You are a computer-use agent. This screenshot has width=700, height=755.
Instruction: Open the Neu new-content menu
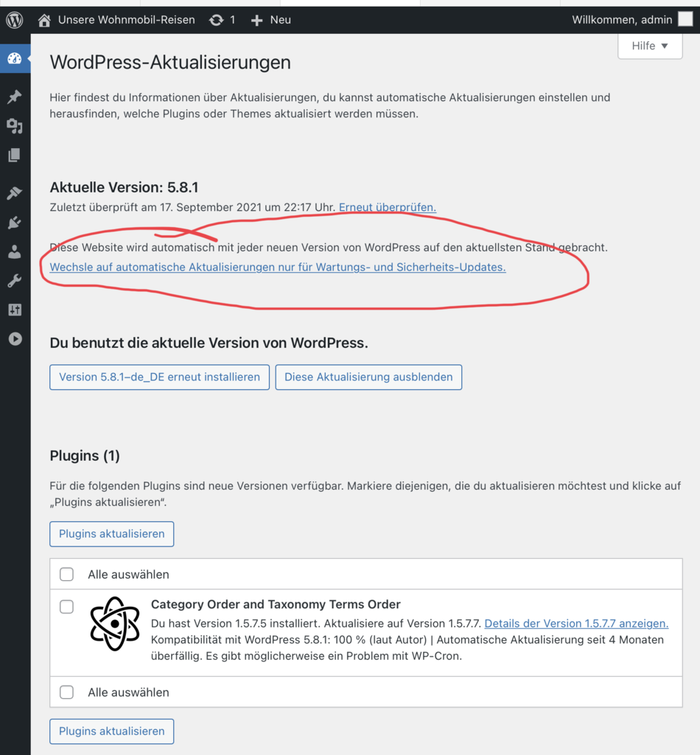point(281,20)
